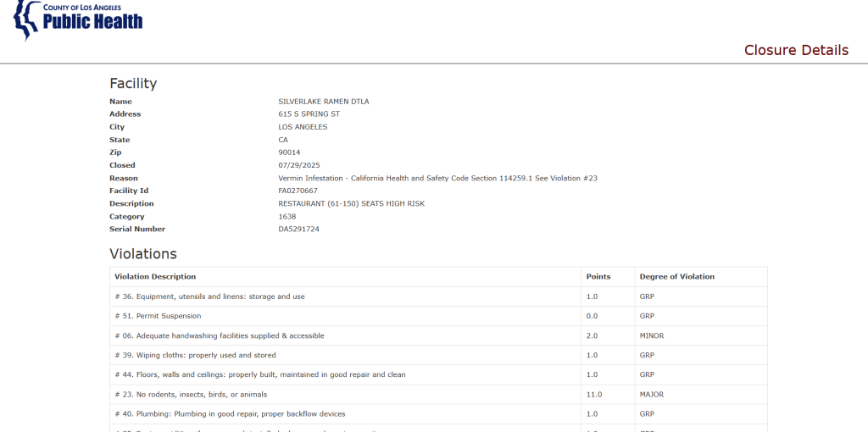Click the Reason field label
This screenshot has height=432, width=868.
[x=124, y=178]
